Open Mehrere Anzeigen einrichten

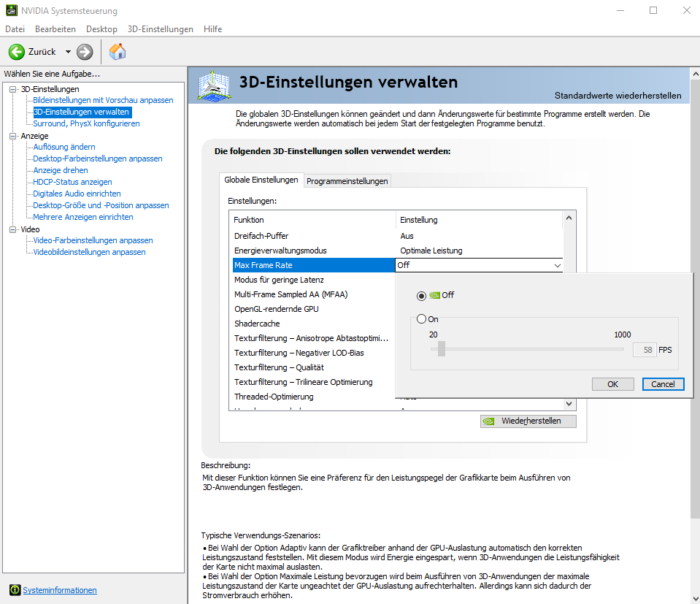click(83, 217)
